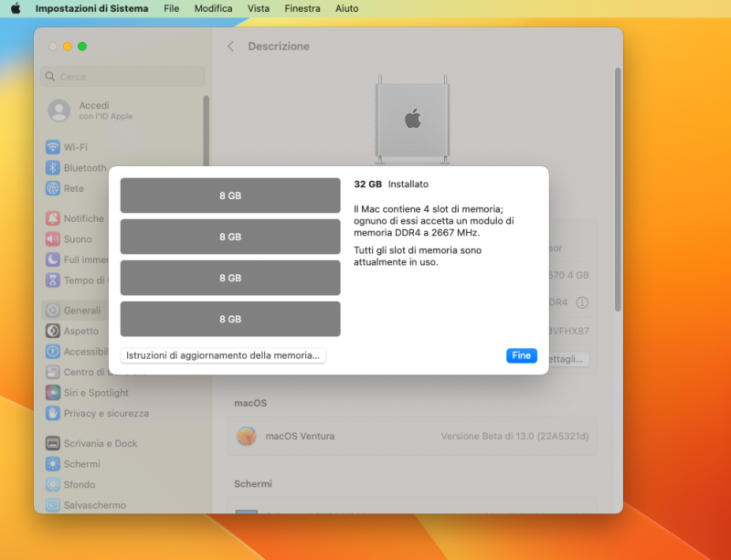731x560 pixels.
Task: Click the Fine button
Action: (x=521, y=355)
